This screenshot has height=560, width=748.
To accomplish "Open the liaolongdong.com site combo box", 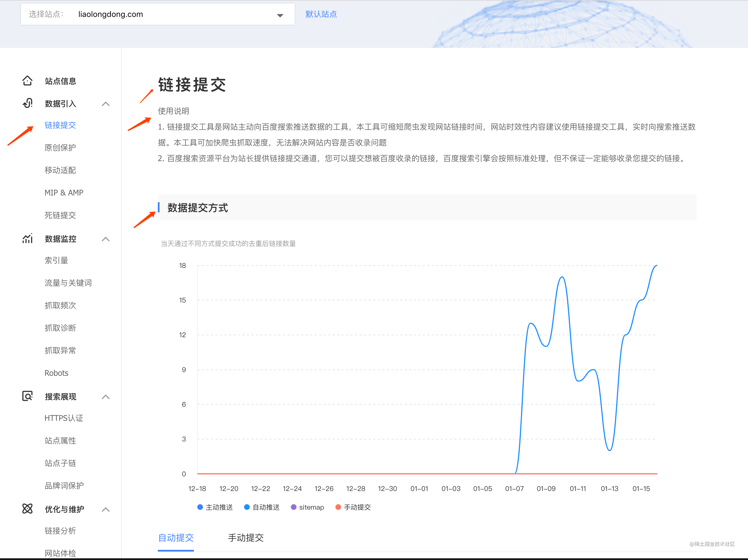I will pos(158,14).
